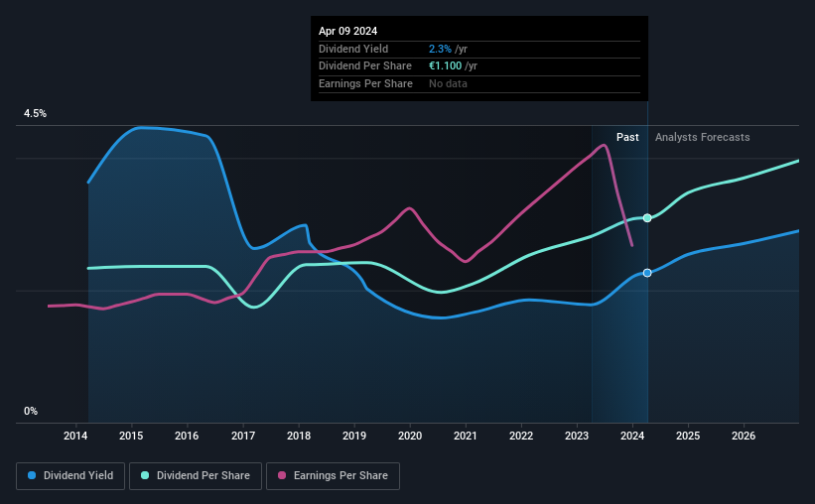The width and height of the screenshot is (815, 504).
Task: Click the Apr 09 2024 tooltip date
Action: pyautogui.click(x=347, y=31)
